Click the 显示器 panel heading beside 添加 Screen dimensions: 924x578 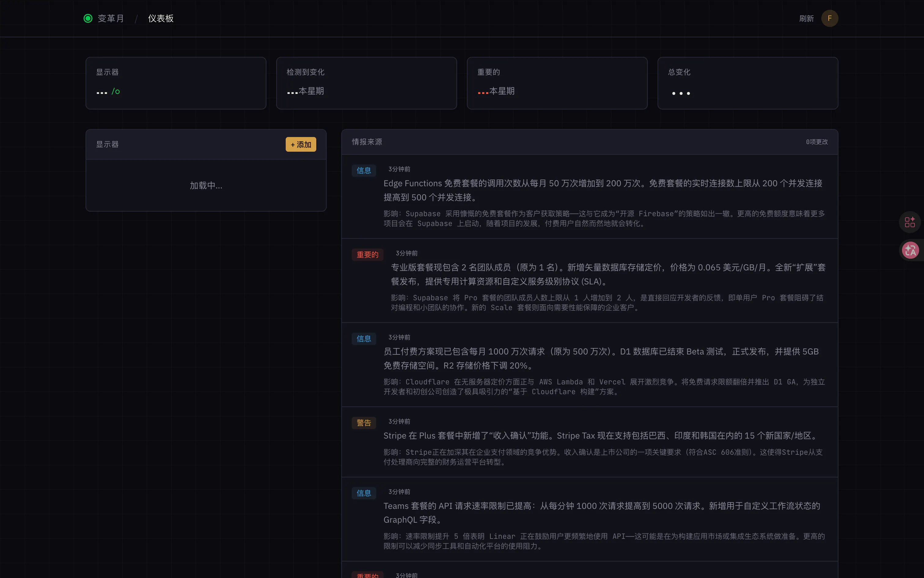click(107, 144)
